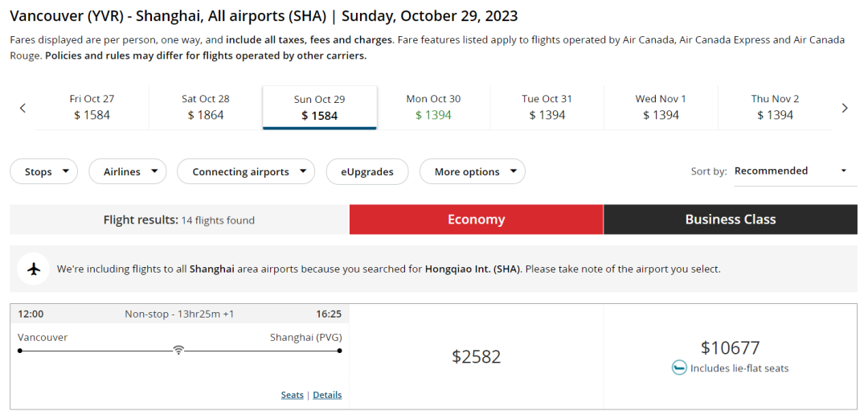Select Thu Nov 2 date tab

775,107
